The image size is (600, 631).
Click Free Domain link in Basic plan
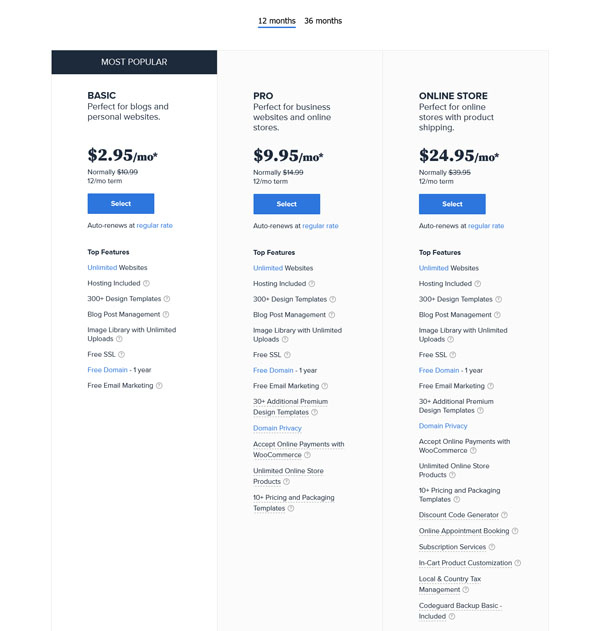(107, 370)
